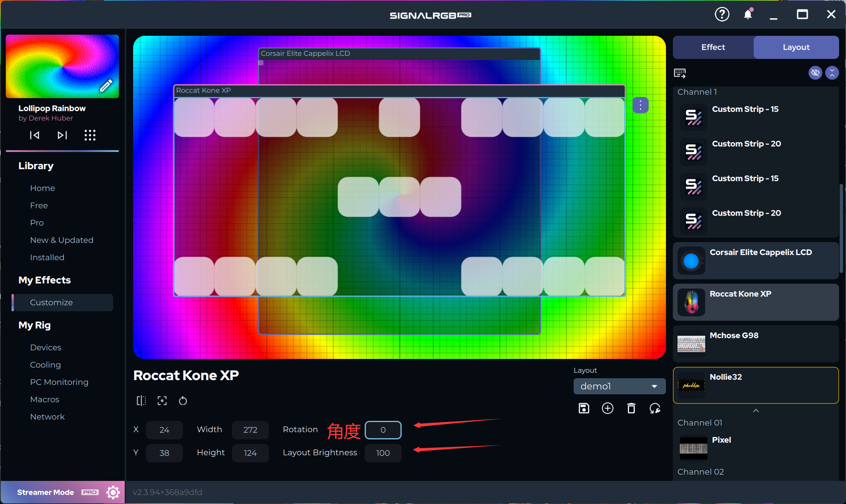Center the device on canvas
The width and height of the screenshot is (846, 504).
pos(162,401)
